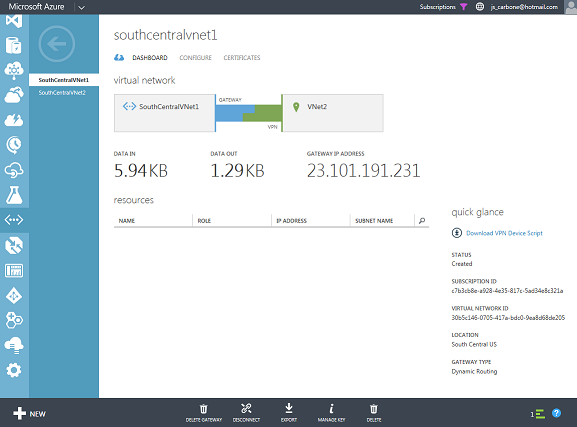The width and height of the screenshot is (577, 427).
Task: Open the lightning bolt cloud sidebar icon
Action: pyautogui.click(x=14, y=120)
